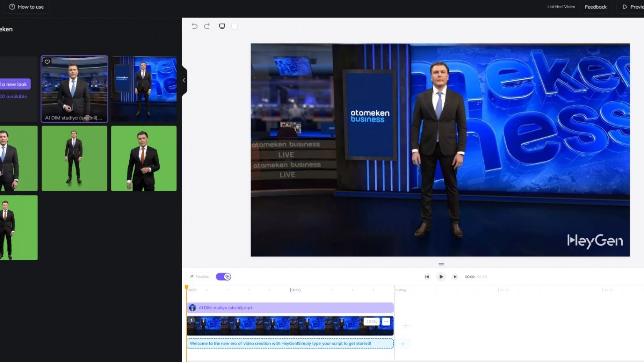
Task: Select the AI DIM studiya (srednii) look thumbnail
Action: tap(74, 89)
